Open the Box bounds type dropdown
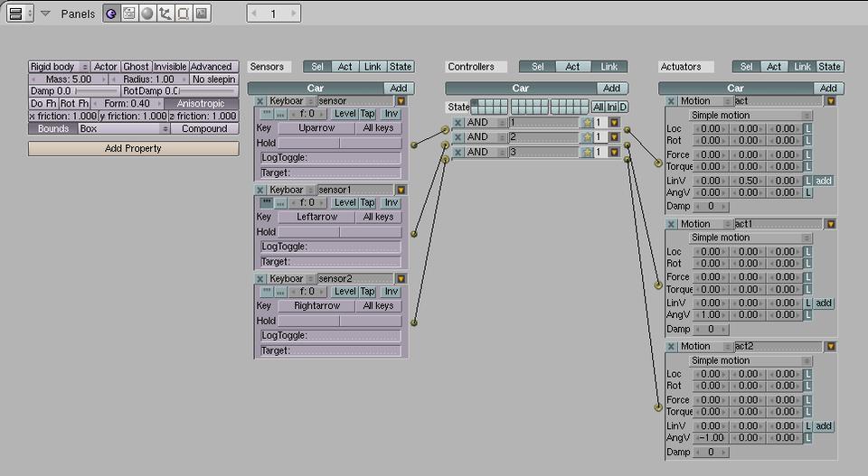 coord(124,129)
